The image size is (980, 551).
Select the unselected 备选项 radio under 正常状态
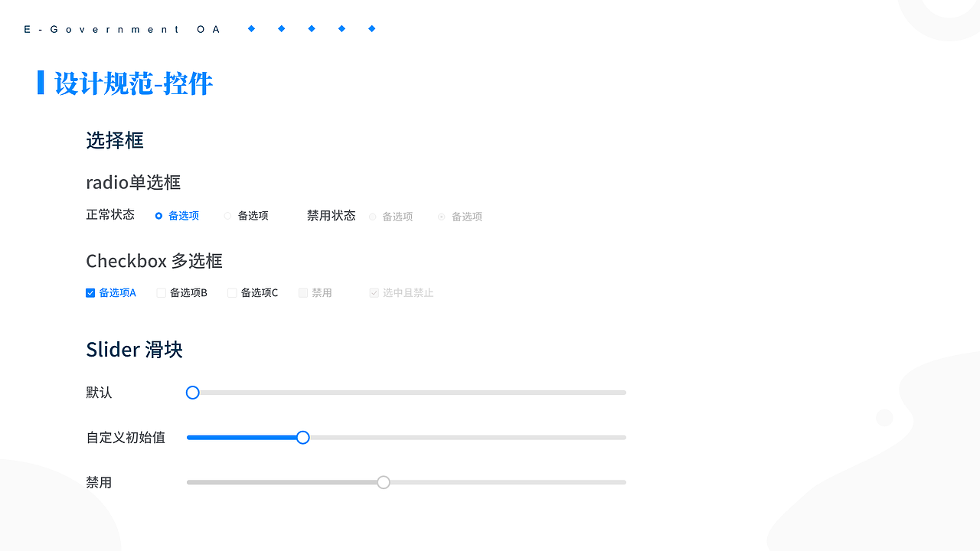pyautogui.click(x=227, y=216)
